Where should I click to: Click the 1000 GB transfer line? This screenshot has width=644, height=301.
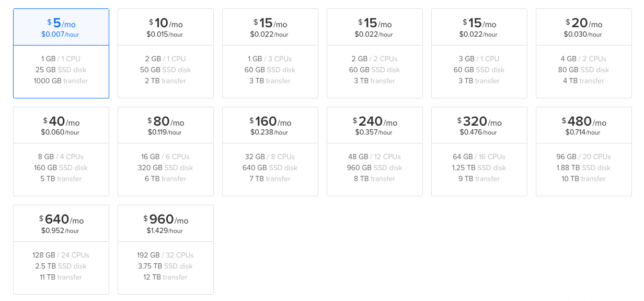click(61, 81)
